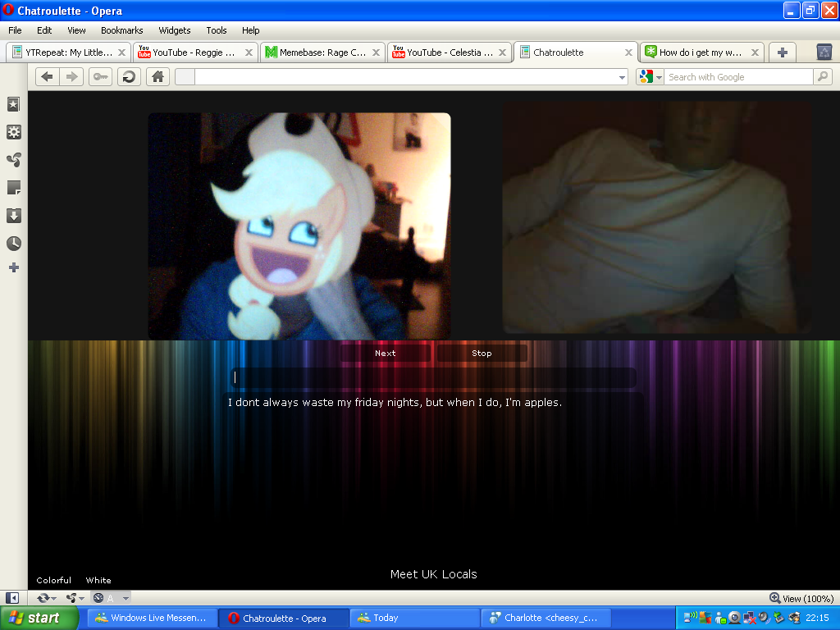Click the local webcam video thumbnail
Screen dimensions: 840x630
point(299,226)
